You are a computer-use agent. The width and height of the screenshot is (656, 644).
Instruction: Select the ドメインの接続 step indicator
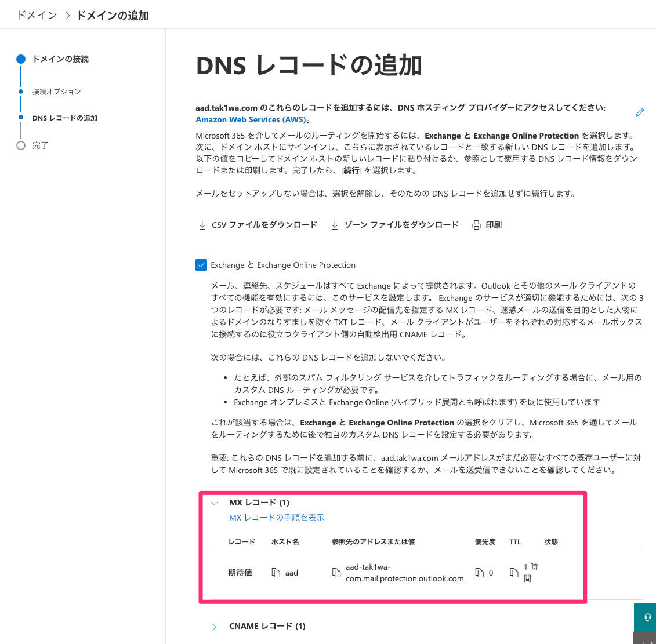click(21, 59)
